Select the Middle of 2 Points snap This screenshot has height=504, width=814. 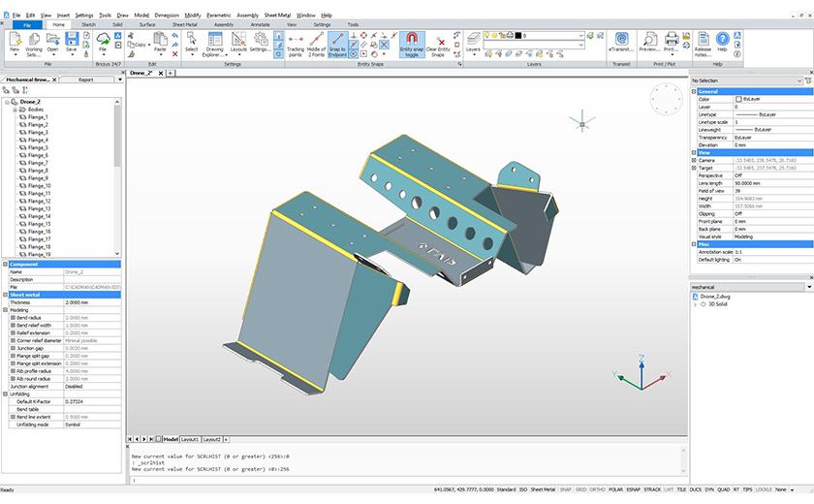tap(315, 42)
